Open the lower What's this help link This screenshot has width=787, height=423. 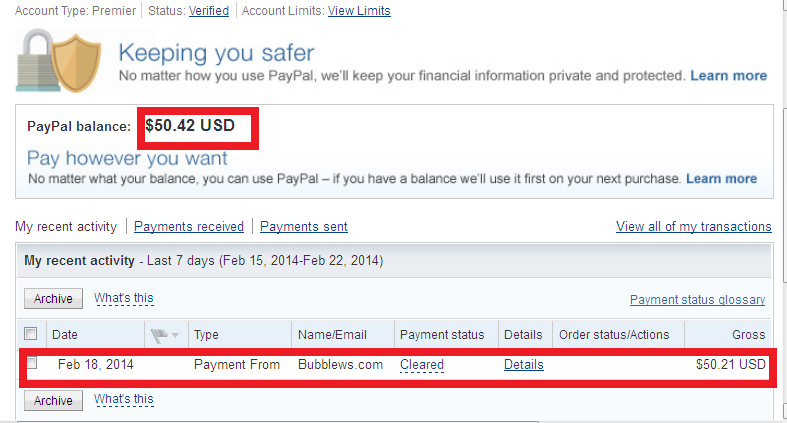tap(123, 399)
